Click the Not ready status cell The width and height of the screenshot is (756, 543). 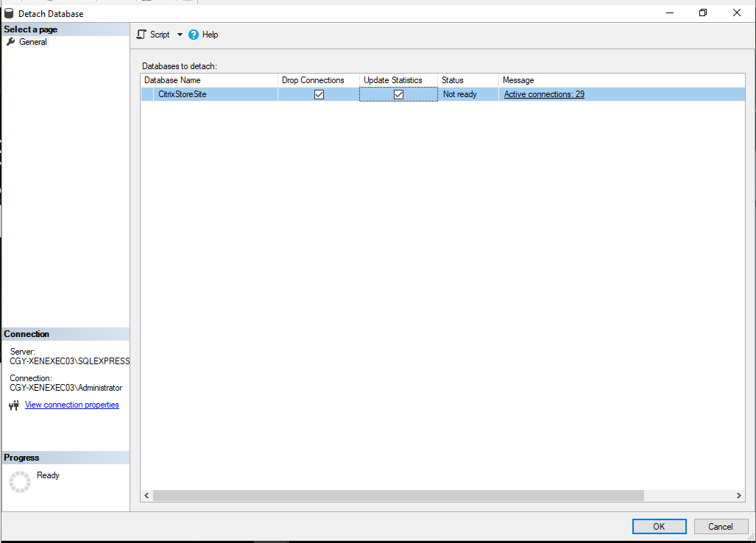click(467, 94)
